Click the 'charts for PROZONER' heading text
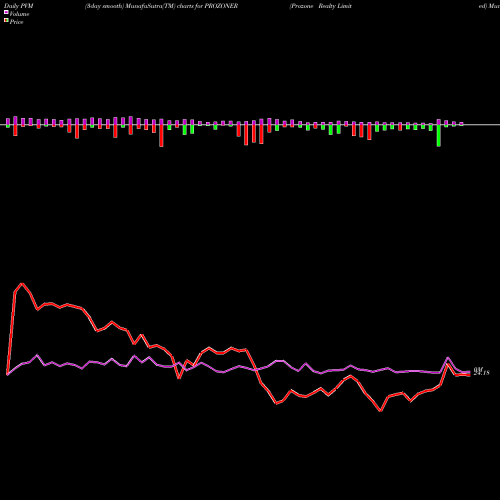 point(207,6)
